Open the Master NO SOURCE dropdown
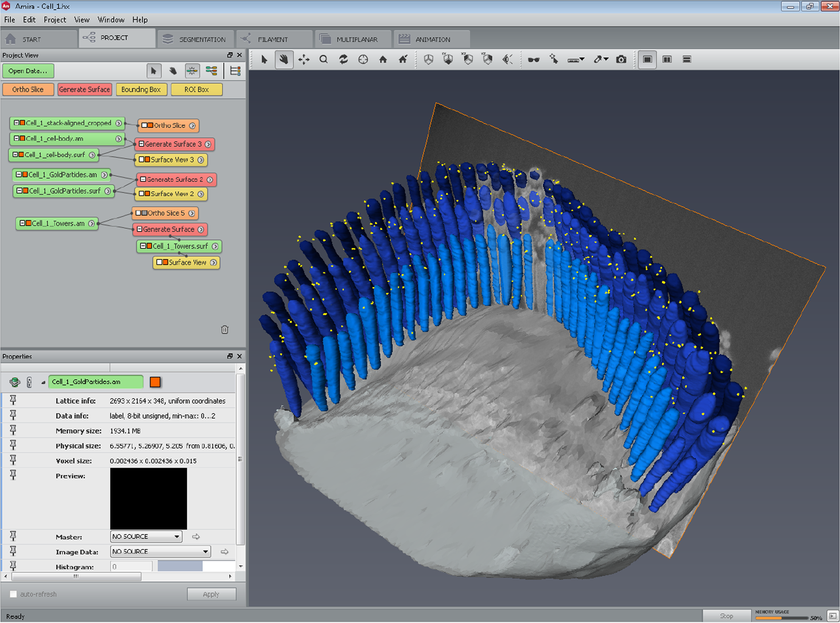The width and height of the screenshot is (840, 623). [x=146, y=536]
